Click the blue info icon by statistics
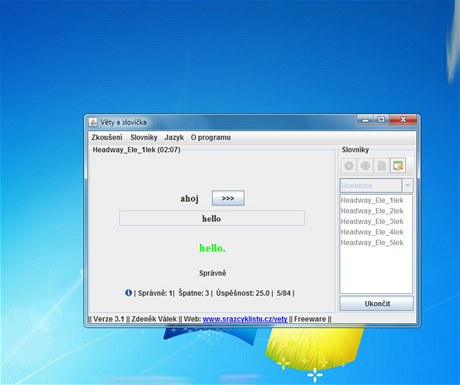Image resolution: width=460 pixels, height=385 pixels. [x=128, y=293]
